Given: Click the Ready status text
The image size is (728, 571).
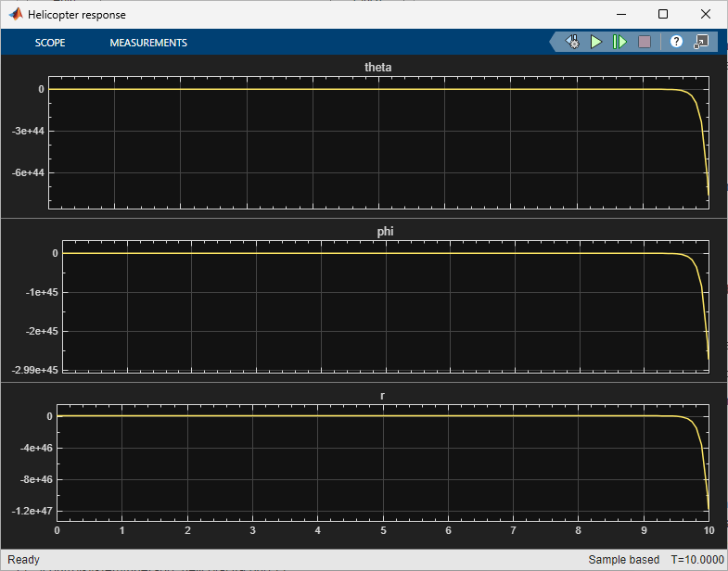Looking at the screenshot, I should click(23, 560).
